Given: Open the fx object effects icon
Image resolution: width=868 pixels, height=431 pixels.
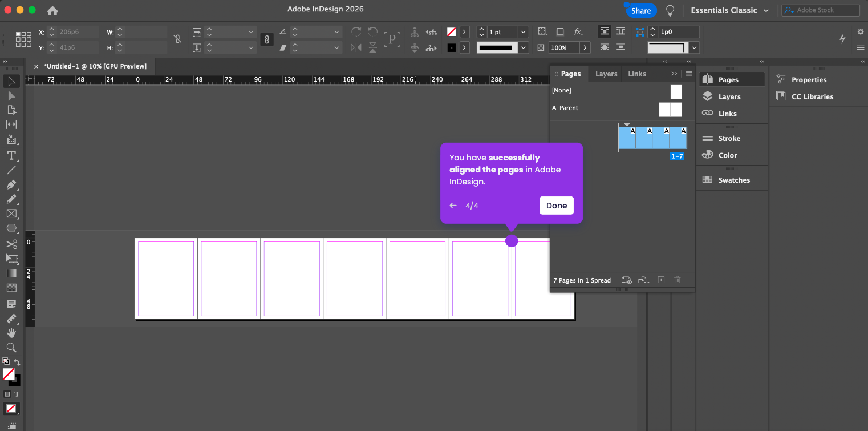Looking at the screenshot, I should pos(578,32).
